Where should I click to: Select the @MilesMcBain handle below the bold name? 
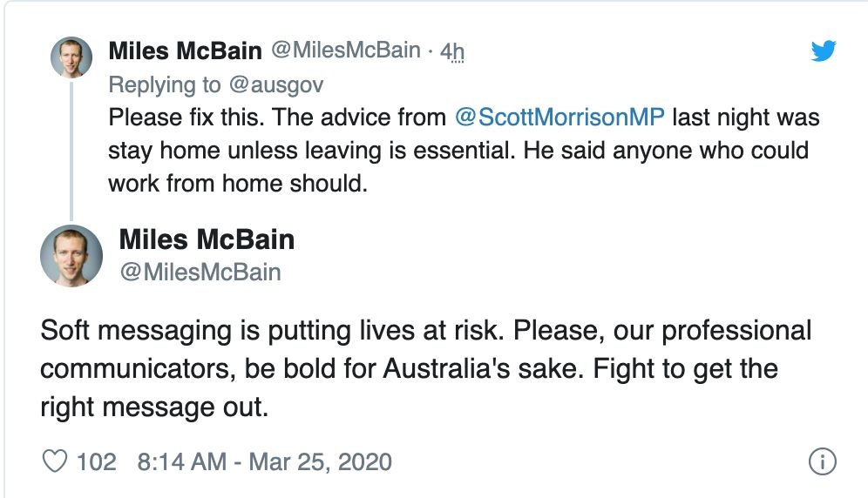tap(200, 273)
